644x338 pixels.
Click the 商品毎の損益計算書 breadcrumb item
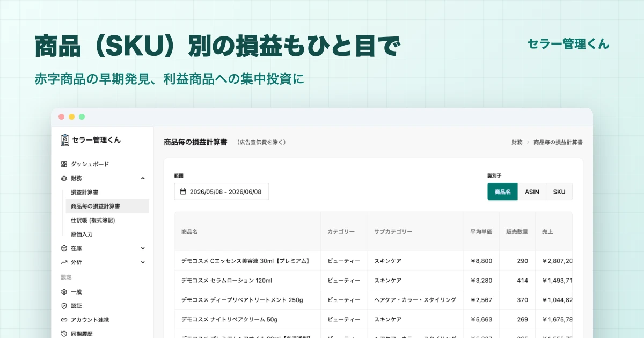558,143
